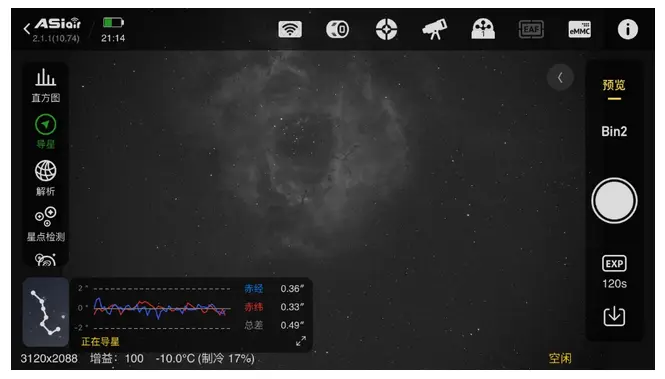This screenshot has height=379, width=665.
Task: Collapse the right panel with chevron arrow
Action: pyautogui.click(x=560, y=78)
